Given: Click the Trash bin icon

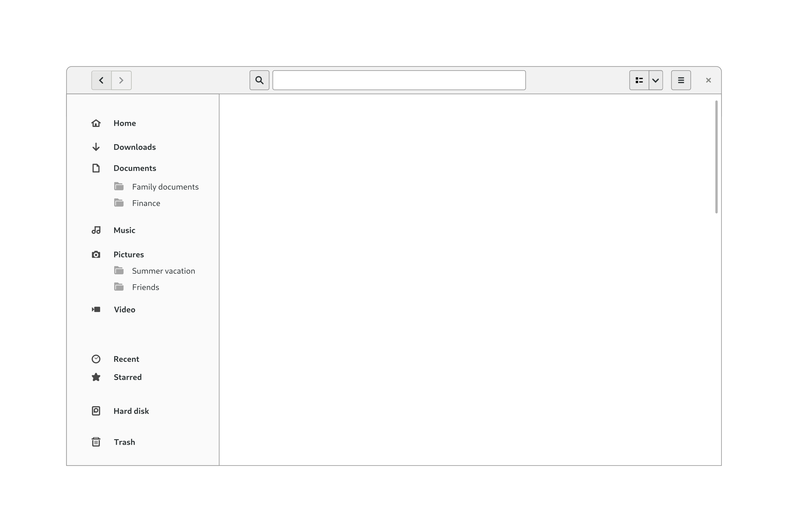Looking at the screenshot, I should click(96, 442).
